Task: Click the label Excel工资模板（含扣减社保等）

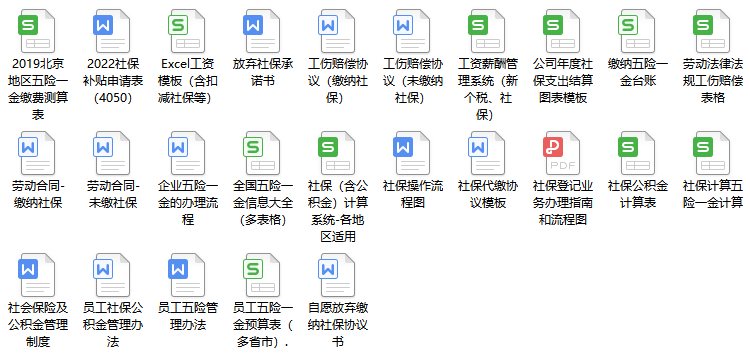Action: coord(188,81)
